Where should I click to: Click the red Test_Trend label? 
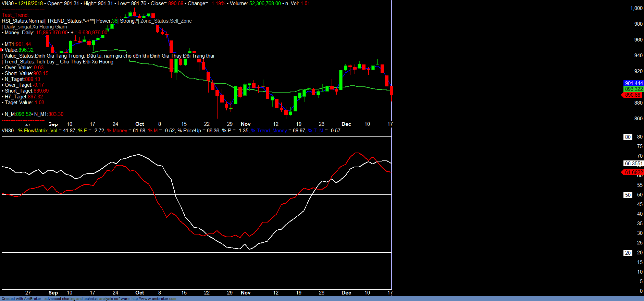click(x=15, y=15)
